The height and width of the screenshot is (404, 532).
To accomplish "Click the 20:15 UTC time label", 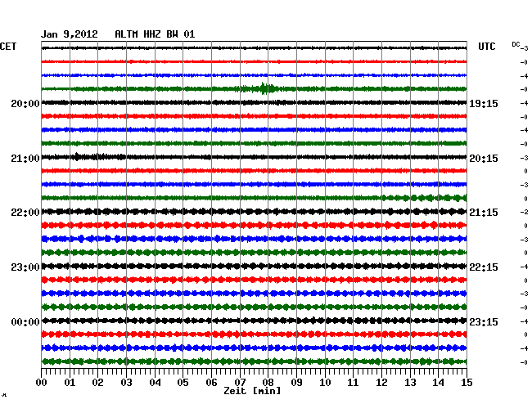I will click(484, 159).
